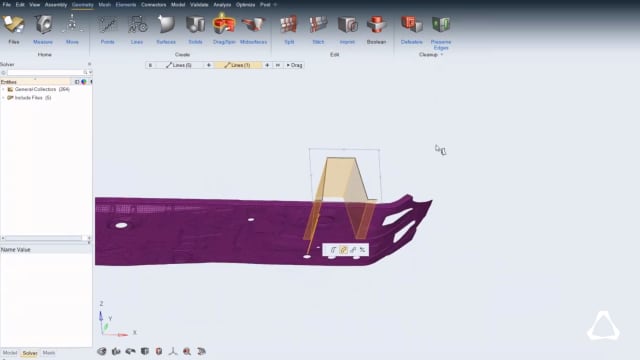Screen dimensions: 640x360
Task: Open the Model browser tab
Action: [10, 353]
